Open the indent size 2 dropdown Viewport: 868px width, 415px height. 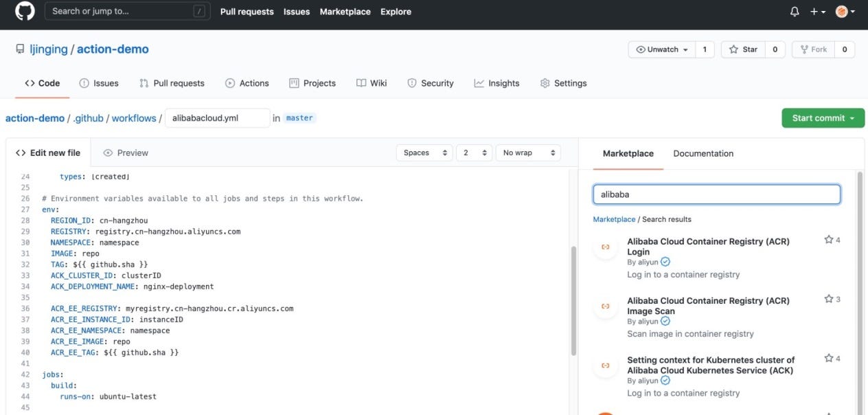point(475,153)
